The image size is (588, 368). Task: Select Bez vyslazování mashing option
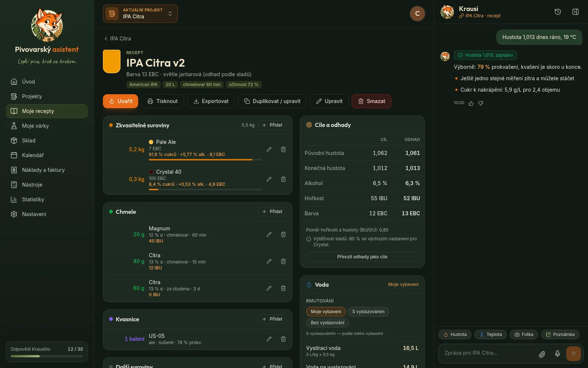click(x=327, y=323)
